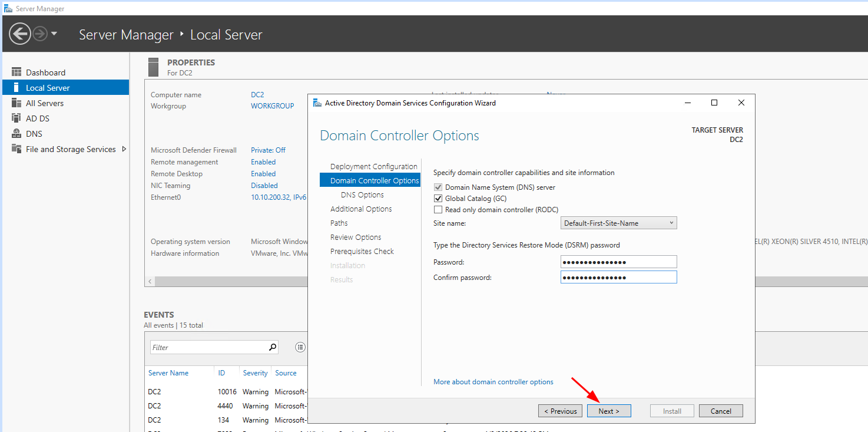Viewport: 868px width, 432px height.
Task: Click File and Storage Services icon
Action: click(x=16, y=149)
